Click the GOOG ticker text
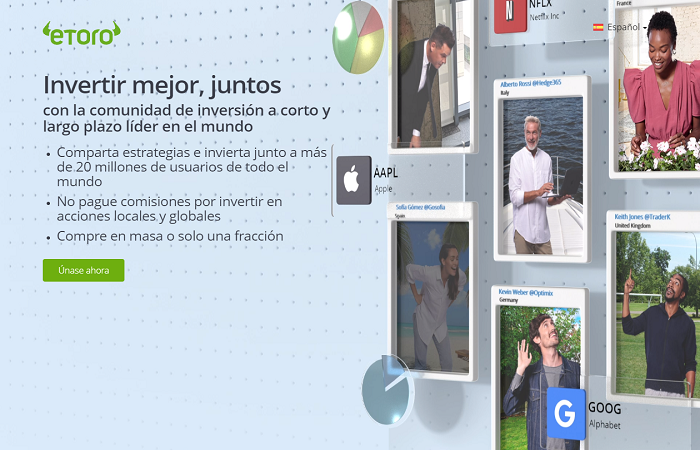700x450 pixels. tap(604, 408)
